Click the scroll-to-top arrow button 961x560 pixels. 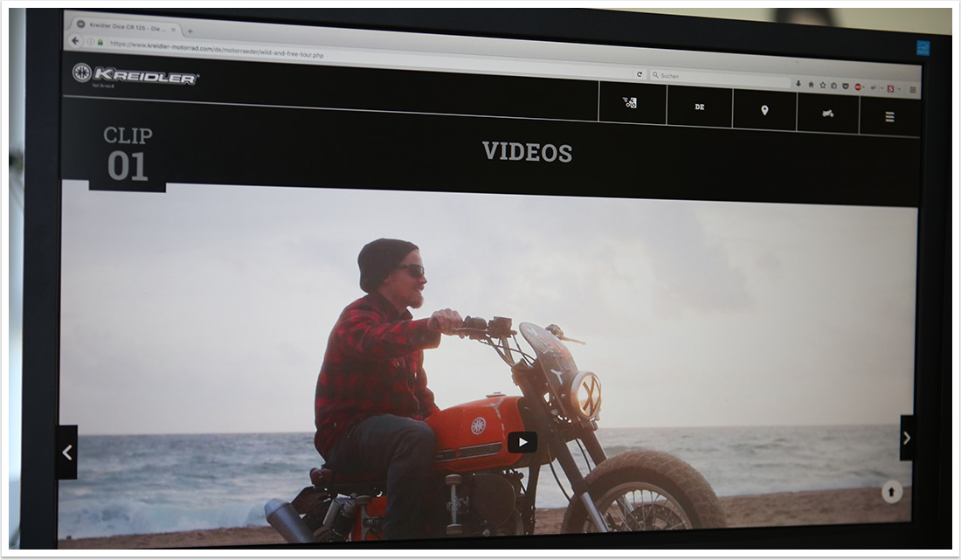pos(892,492)
